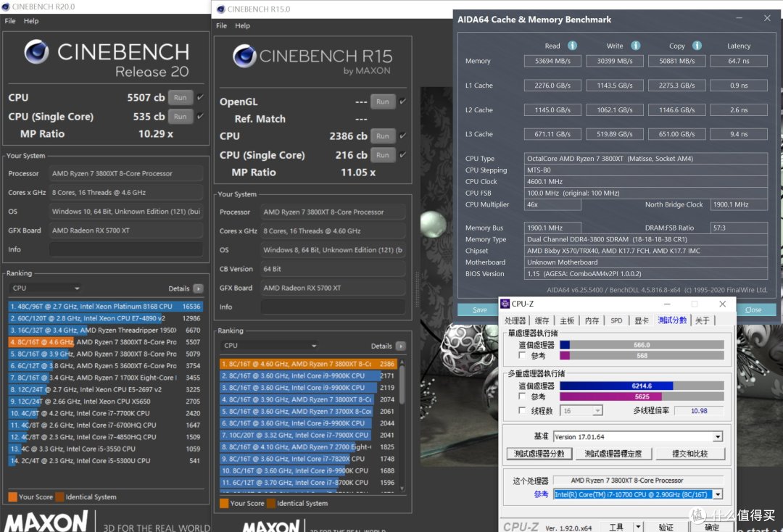Switch to the 主板 tab in CPU-Z
The width and height of the screenshot is (783, 532).
567,320
